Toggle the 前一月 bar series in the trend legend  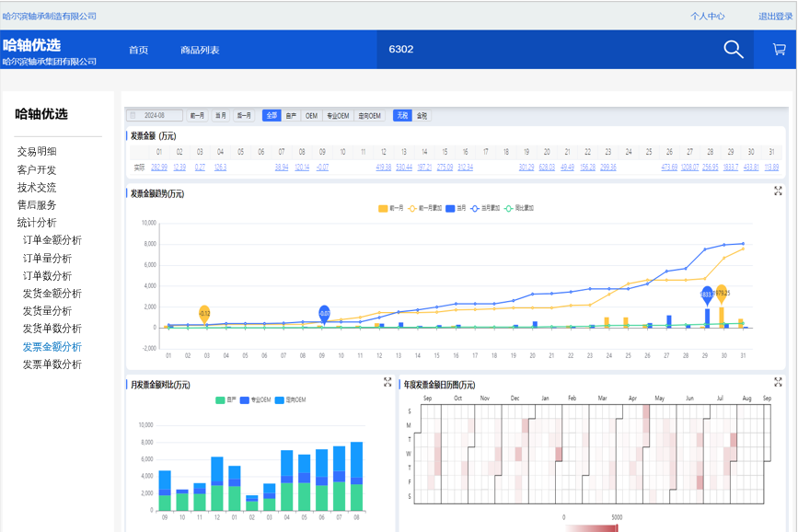[x=391, y=208]
